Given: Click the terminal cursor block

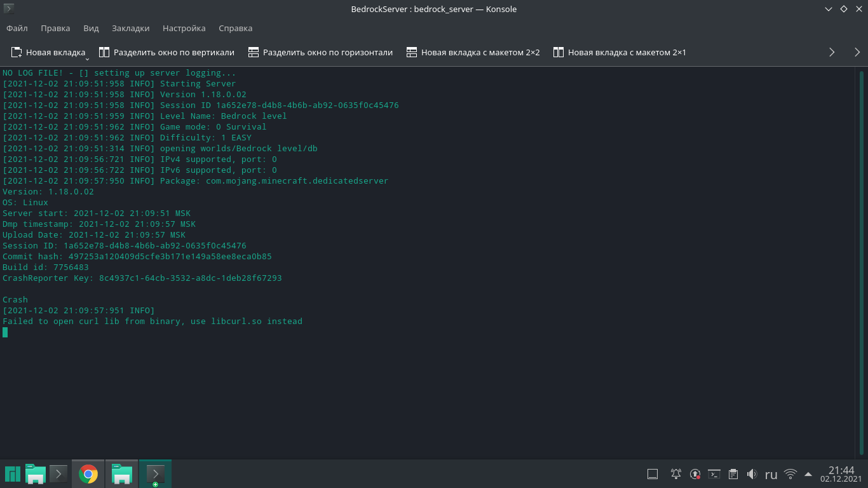Looking at the screenshot, I should (5, 332).
